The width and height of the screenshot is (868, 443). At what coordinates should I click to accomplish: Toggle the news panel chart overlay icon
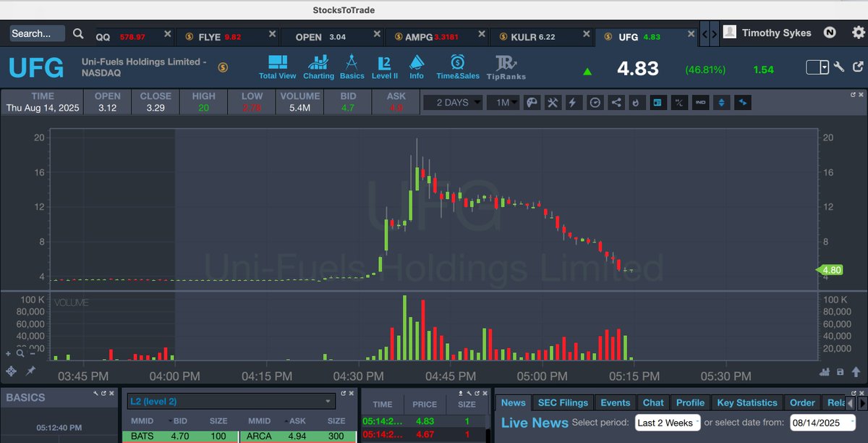657,102
